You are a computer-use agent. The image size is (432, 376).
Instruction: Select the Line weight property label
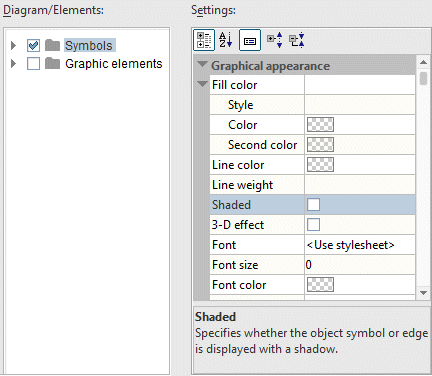242,185
